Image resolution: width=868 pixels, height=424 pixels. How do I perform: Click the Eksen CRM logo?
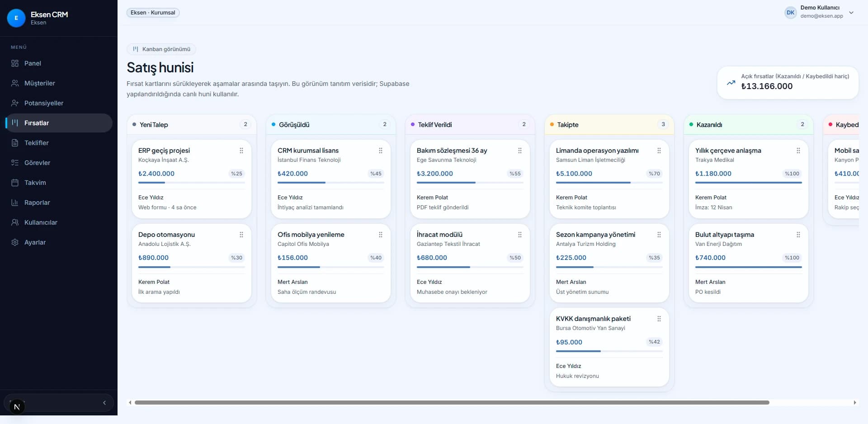point(38,18)
